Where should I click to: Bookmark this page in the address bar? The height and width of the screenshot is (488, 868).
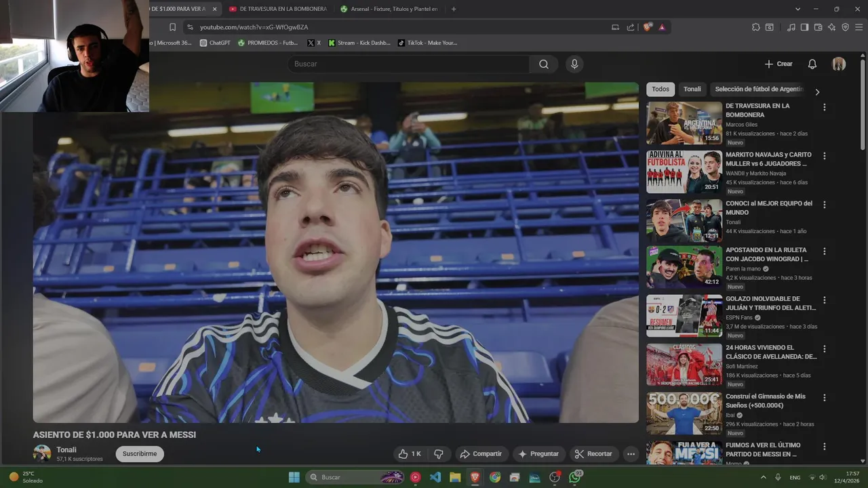[172, 27]
